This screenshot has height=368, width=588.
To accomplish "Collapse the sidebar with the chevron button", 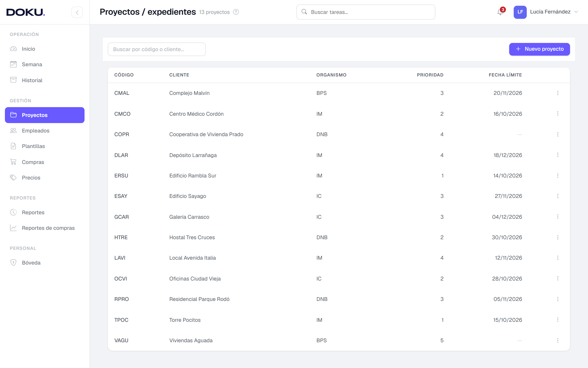I will click(x=77, y=12).
